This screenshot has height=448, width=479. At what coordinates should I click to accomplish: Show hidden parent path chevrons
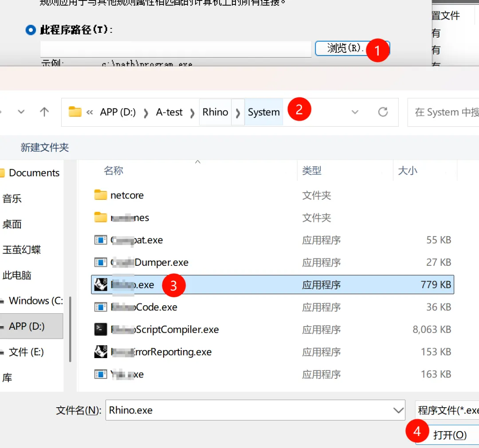90,112
